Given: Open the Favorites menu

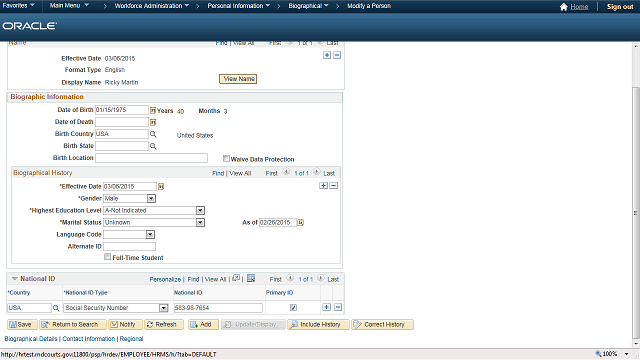Looking at the screenshot, I should click(x=18, y=6).
